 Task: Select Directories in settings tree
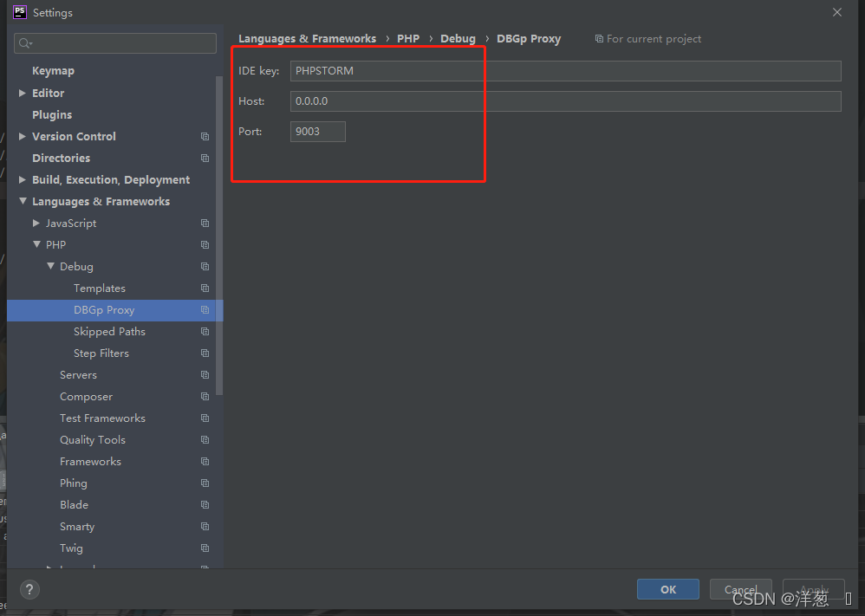61,159
